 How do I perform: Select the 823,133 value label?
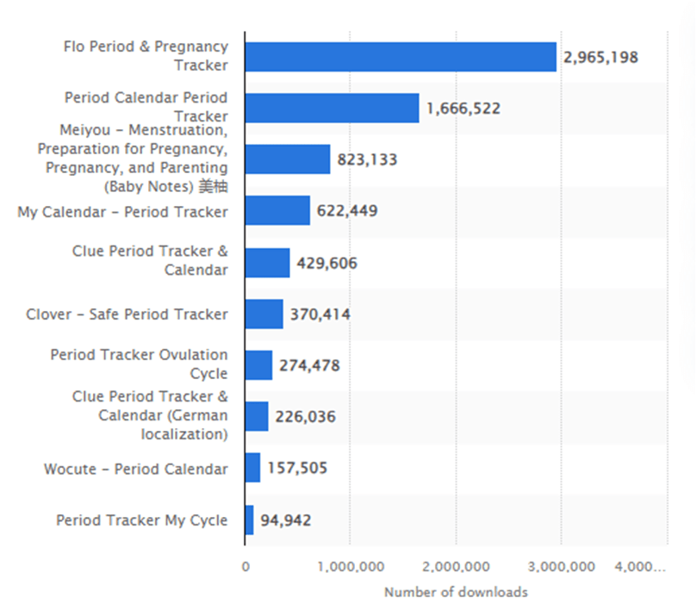pyautogui.click(x=367, y=159)
